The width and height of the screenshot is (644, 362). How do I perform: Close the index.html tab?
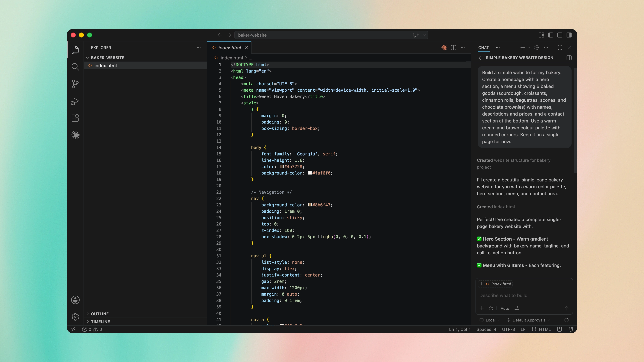point(246,48)
